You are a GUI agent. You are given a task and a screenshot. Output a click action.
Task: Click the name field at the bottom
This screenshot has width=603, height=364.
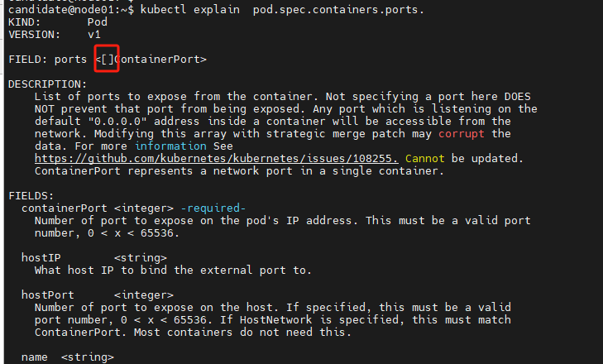34,357
